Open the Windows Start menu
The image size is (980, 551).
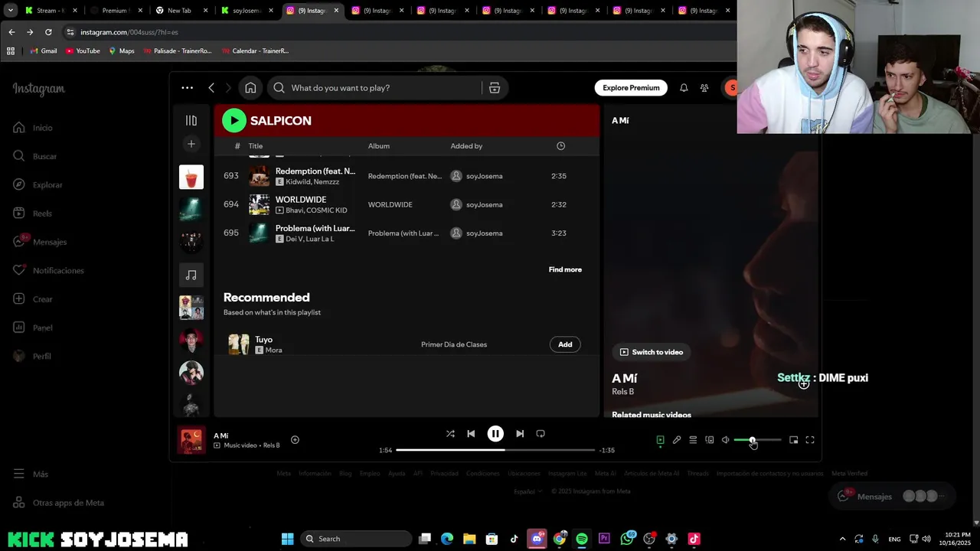click(x=287, y=539)
